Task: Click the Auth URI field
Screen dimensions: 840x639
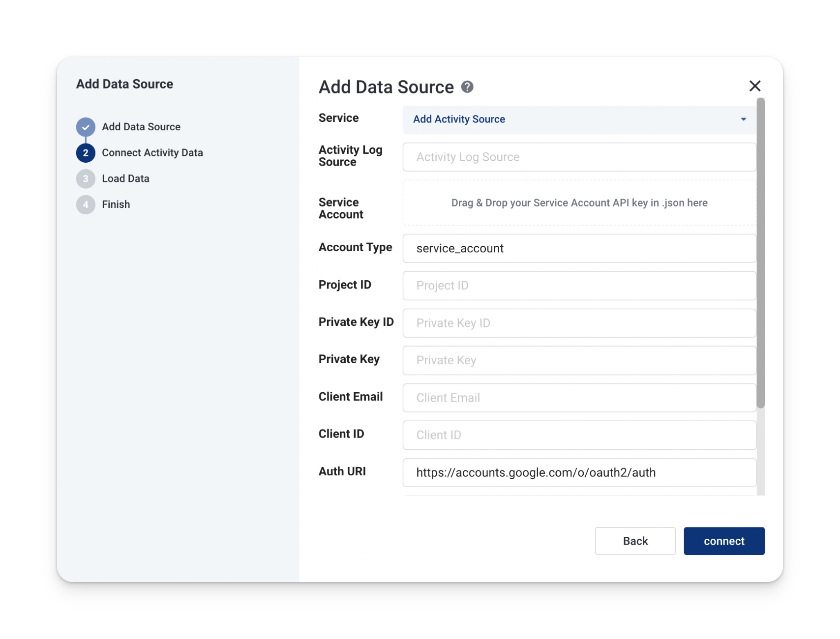Action: tap(579, 472)
